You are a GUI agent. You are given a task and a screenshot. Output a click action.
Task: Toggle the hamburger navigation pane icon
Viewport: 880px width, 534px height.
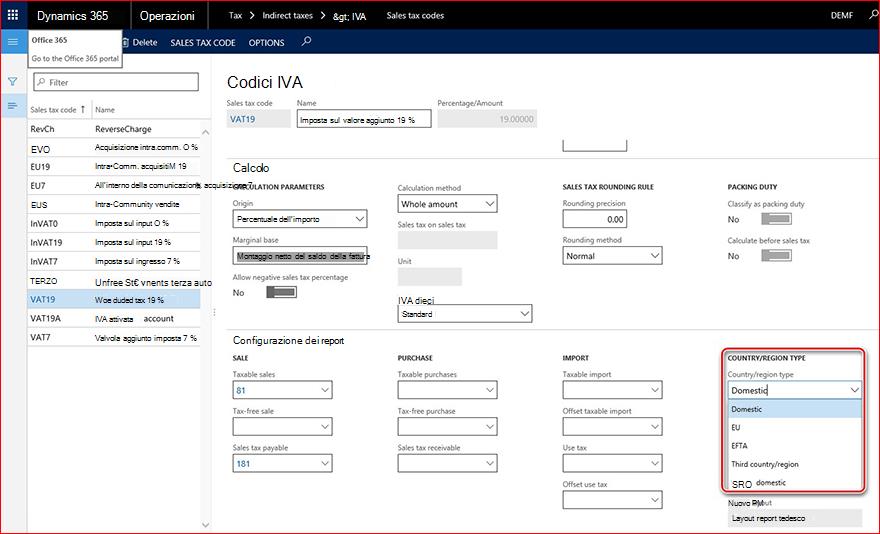pos(13,42)
